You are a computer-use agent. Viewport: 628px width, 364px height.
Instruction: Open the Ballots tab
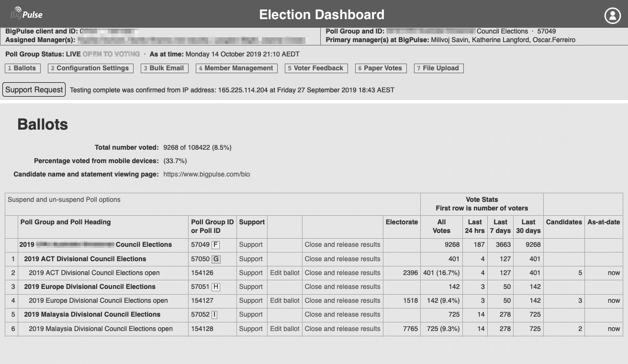pyautogui.click(x=22, y=68)
